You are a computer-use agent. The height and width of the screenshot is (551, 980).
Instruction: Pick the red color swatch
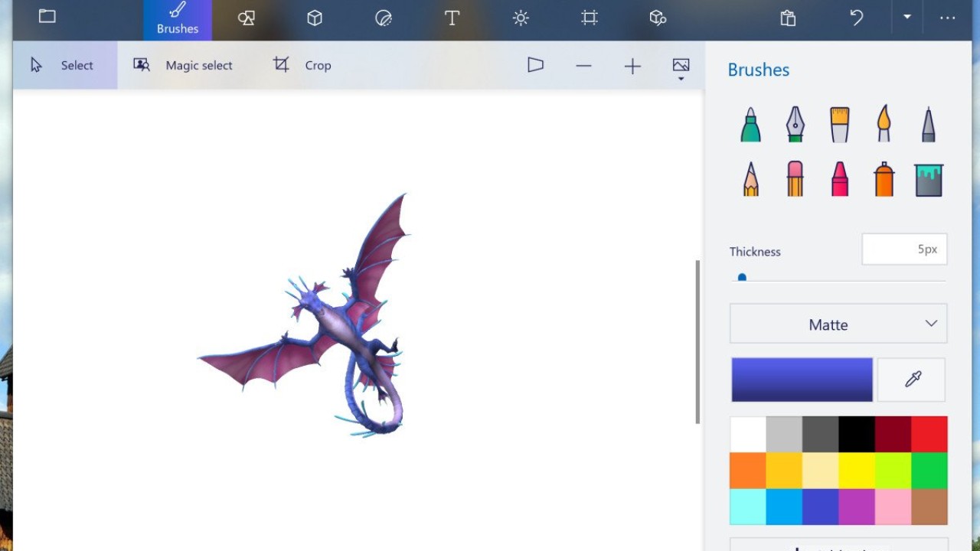point(929,434)
